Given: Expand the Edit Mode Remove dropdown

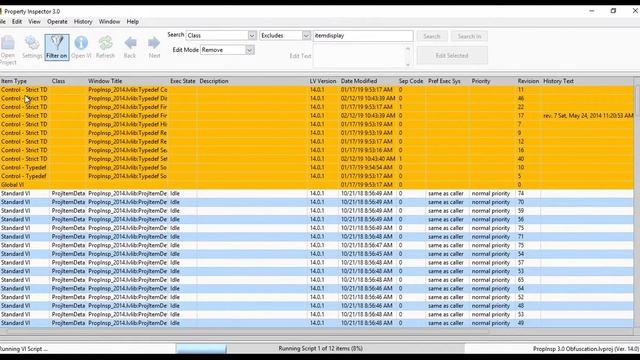Looking at the screenshot, I should click(249, 50).
